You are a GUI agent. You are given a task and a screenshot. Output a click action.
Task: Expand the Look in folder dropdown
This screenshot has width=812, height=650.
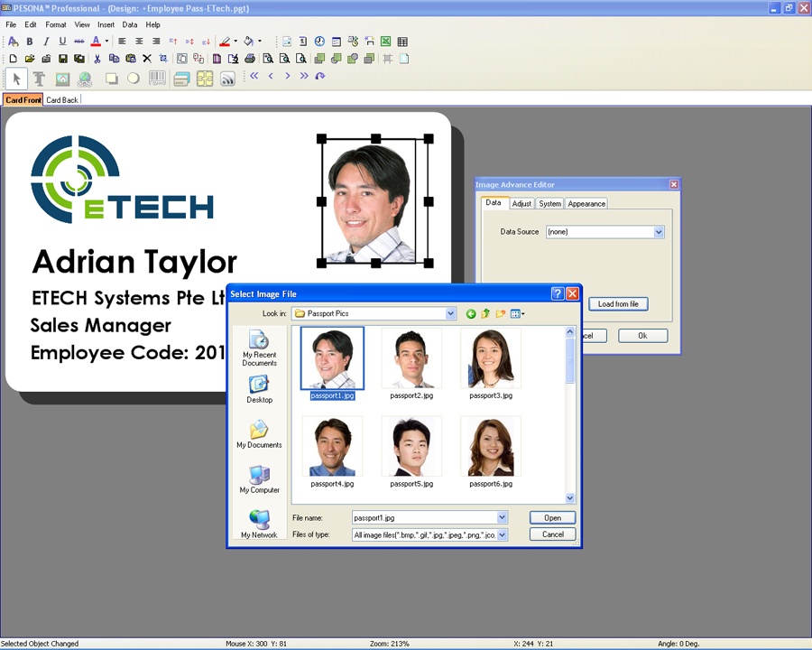click(x=450, y=314)
